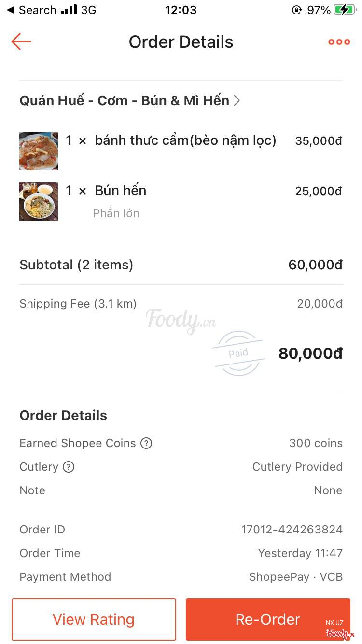Expand restaurant chevron next to Mì Hến

click(x=237, y=100)
